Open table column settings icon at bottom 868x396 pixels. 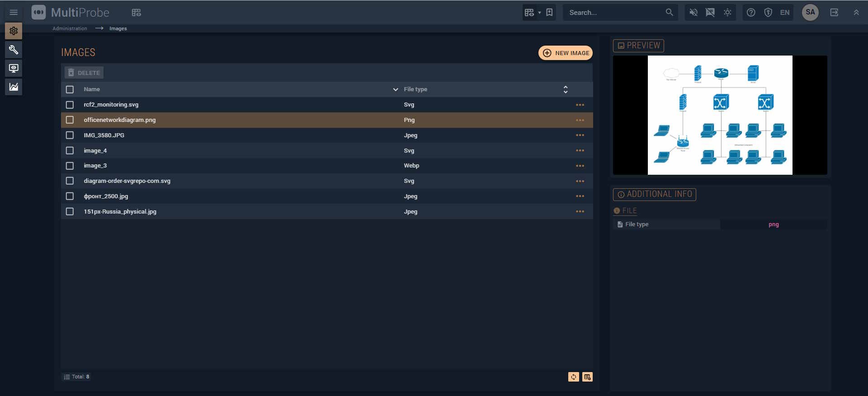pos(587,377)
